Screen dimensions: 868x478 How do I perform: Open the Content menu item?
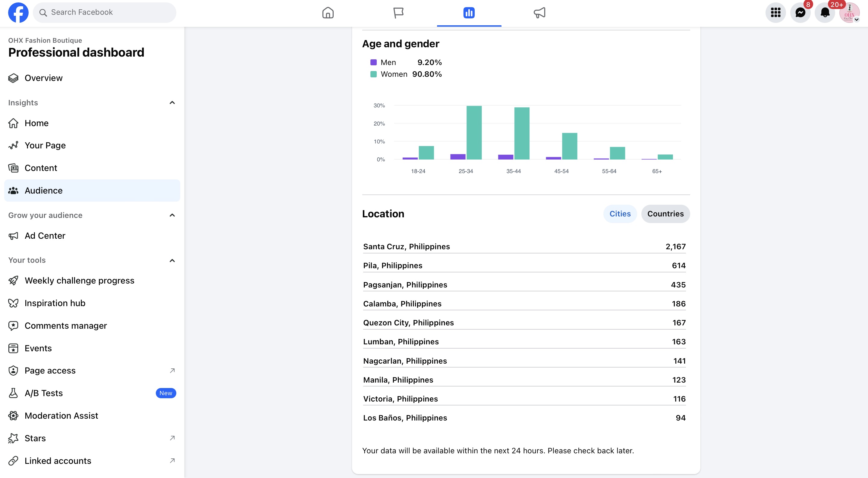pos(41,168)
